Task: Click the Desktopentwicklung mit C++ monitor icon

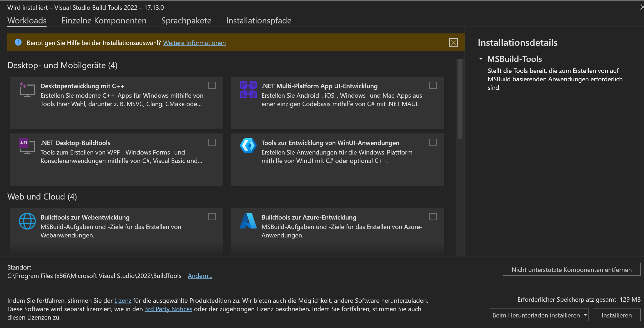Action: (27, 90)
